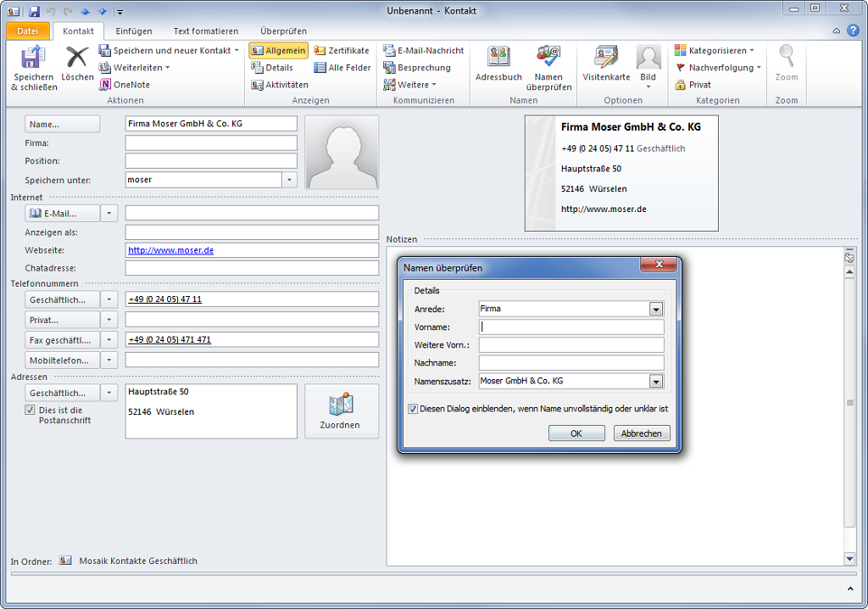Screen dimensions: 868x609
Task: Send contact to OneNote
Action: coord(125,85)
